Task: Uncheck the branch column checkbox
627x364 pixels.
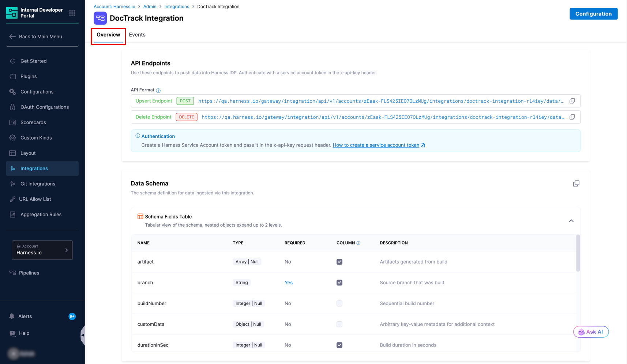Action: [x=339, y=283]
